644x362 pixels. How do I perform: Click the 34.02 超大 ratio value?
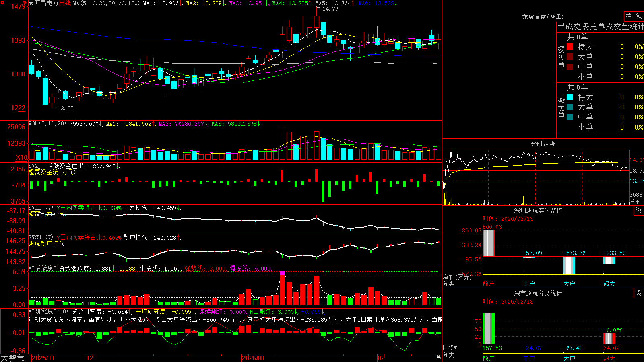click(x=611, y=348)
